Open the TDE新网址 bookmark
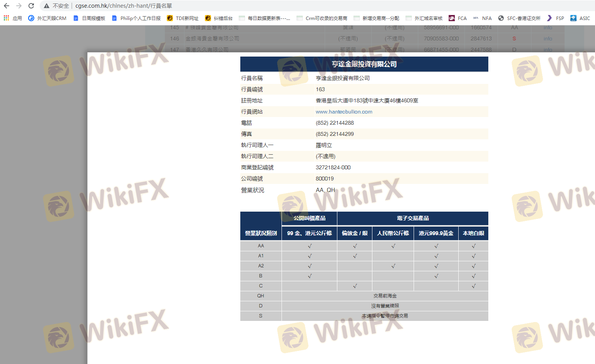This screenshot has height=364, width=595. coord(183,18)
